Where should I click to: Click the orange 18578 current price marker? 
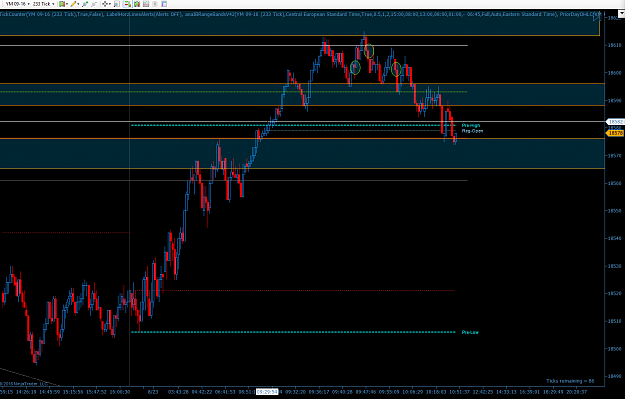click(615, 133)
